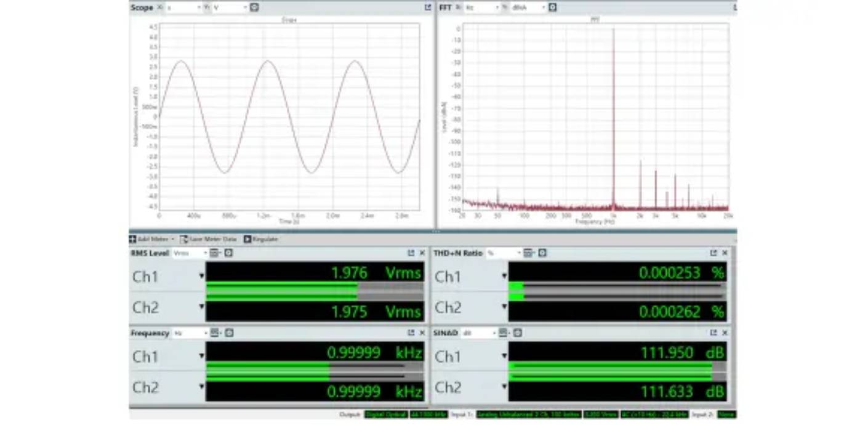This screenshot has height=425, width=868.
Task: Click the 0.000262 % reading
Action: [x=681, y=312]
